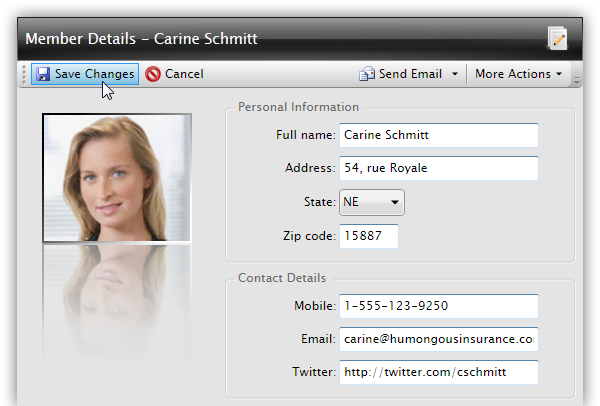Image resolution: width=600 pixels, height=406 pixels.
Task: Click the toolbar drag grip handle
Action: pyautogui.click(x=24, y=74)
